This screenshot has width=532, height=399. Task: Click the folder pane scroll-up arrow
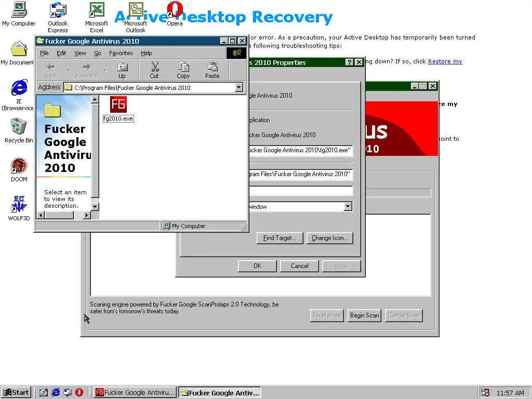coord(95,99)
